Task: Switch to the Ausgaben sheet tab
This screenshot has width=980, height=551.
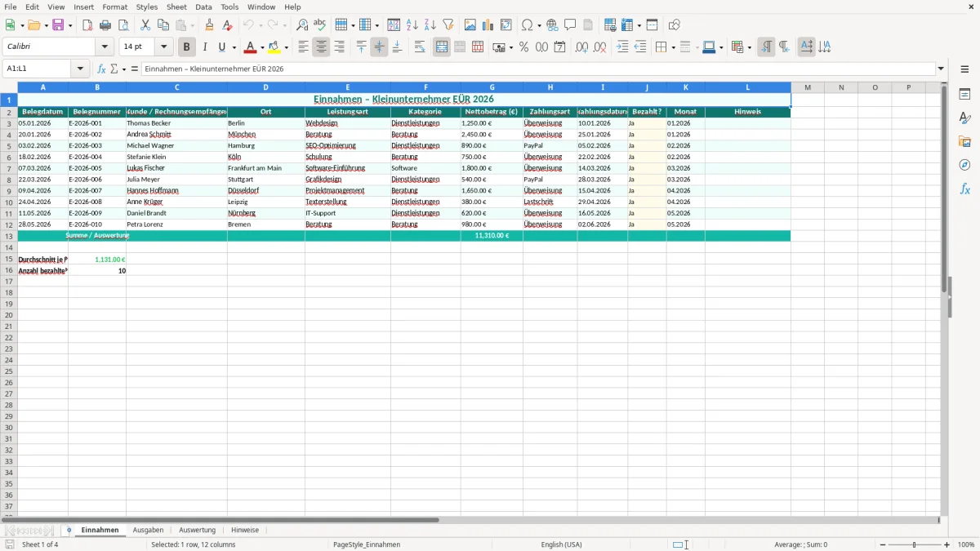Action: click(x=148, y=530)
